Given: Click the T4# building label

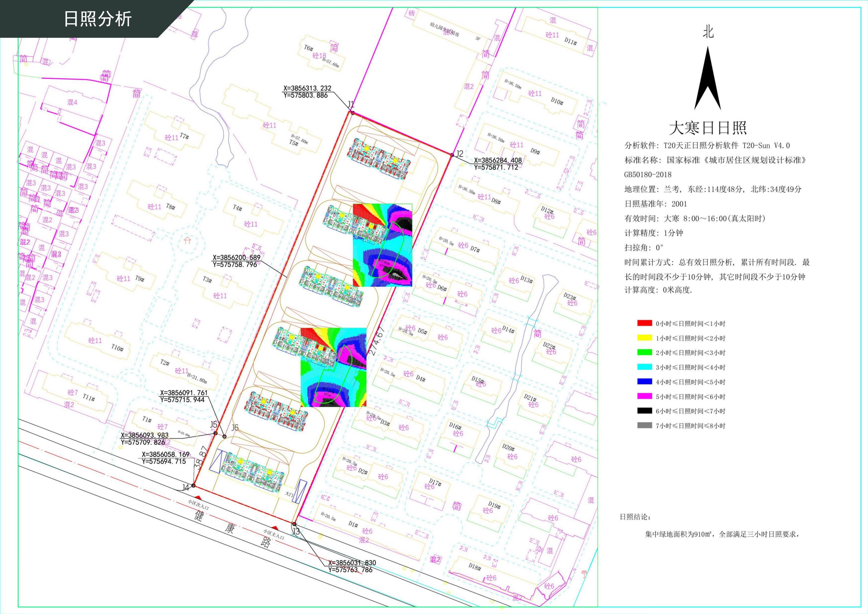Looking at the screenshot, I should click(x=237, y=208).
